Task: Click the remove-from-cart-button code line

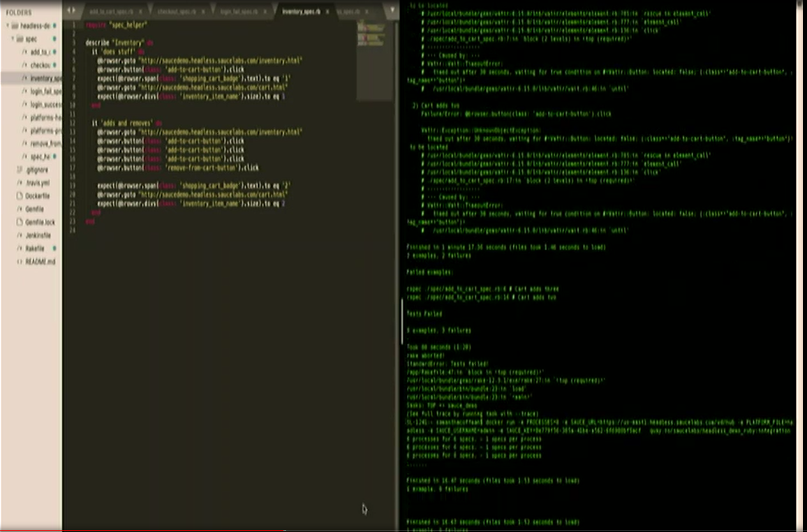Action: point(178,168)
